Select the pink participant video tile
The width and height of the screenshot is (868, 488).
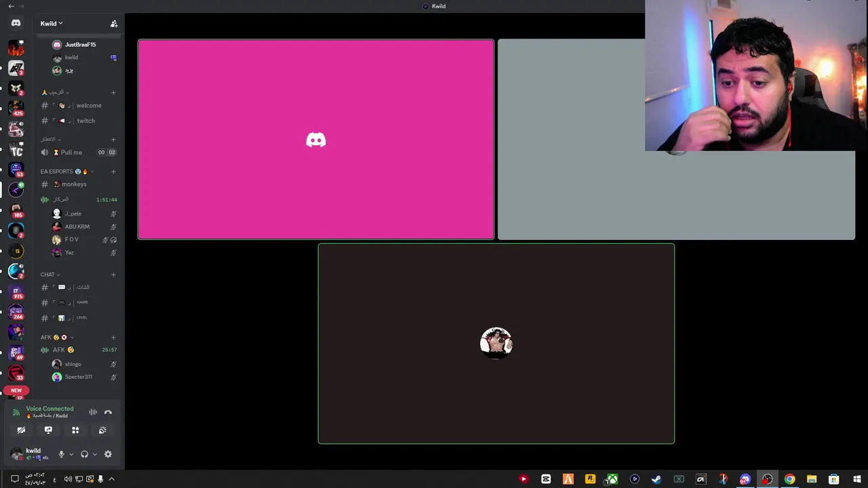tap(316, 139)
